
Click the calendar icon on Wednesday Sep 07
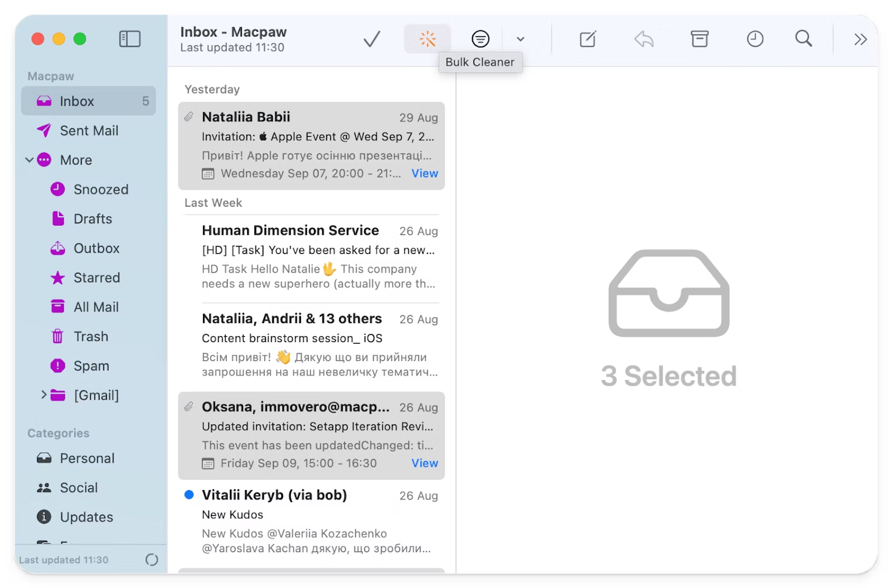click(208, 174)
